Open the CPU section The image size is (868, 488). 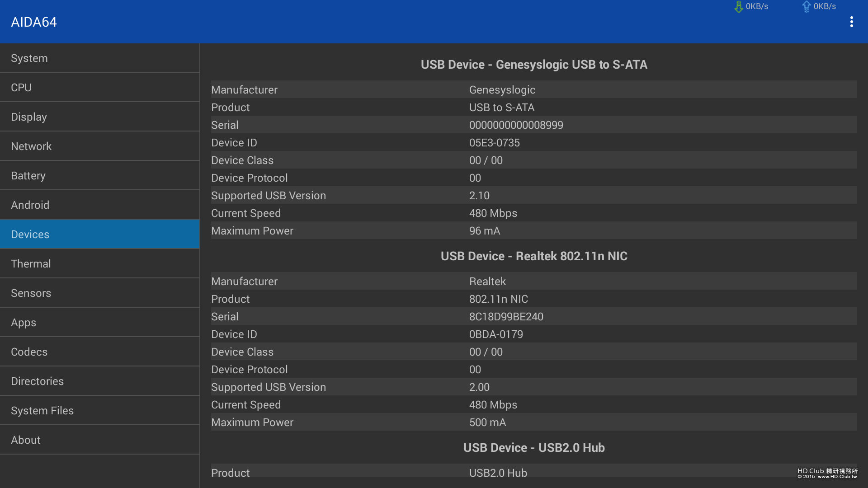(x=99, y=88)
